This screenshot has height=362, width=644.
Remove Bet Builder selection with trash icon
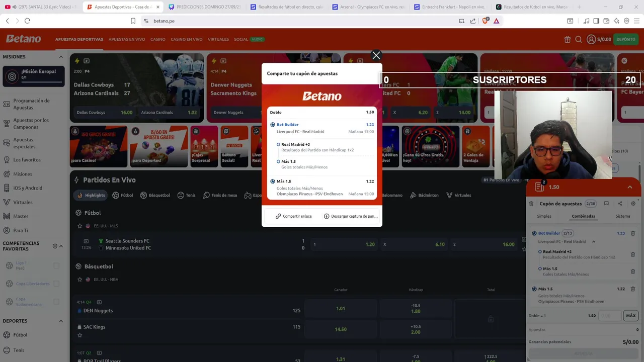pos(633,233)
